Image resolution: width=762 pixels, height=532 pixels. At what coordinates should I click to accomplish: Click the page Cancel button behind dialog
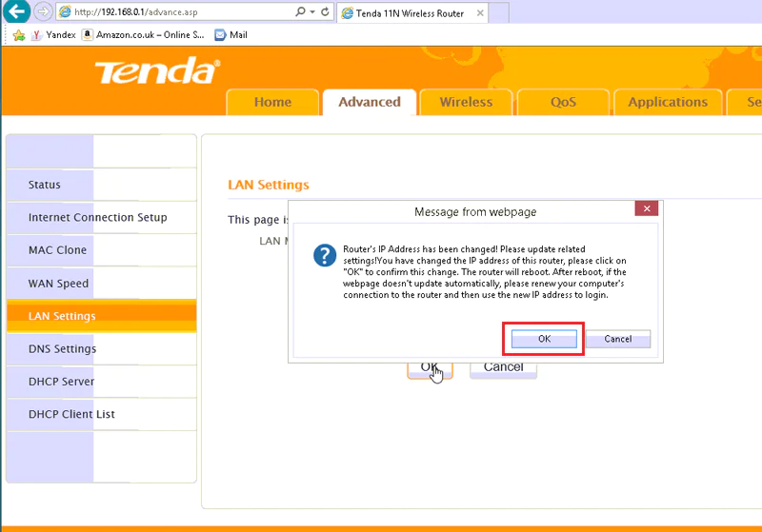[x=503, y=370]
